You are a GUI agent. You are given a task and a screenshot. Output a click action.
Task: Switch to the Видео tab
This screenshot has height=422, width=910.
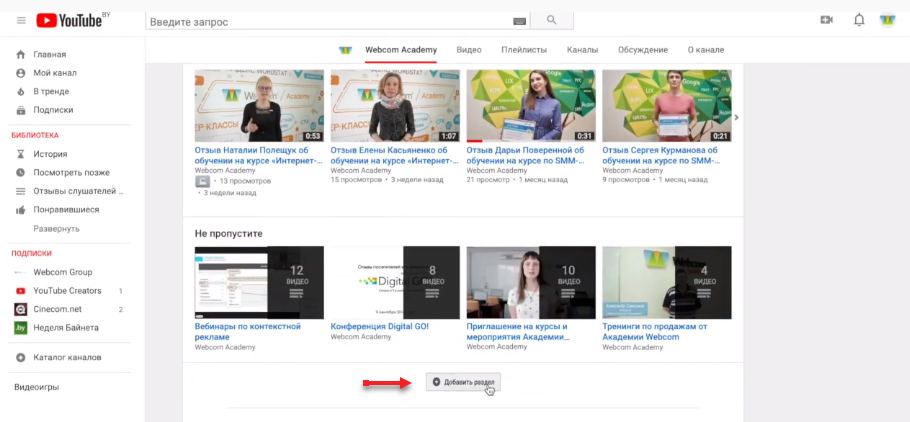coord(469,50)
